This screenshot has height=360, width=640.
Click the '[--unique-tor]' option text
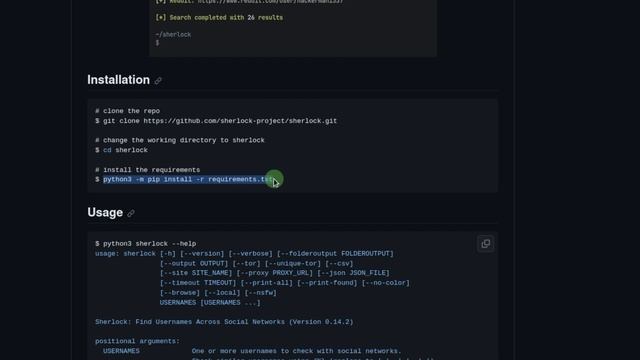(293, 263)
